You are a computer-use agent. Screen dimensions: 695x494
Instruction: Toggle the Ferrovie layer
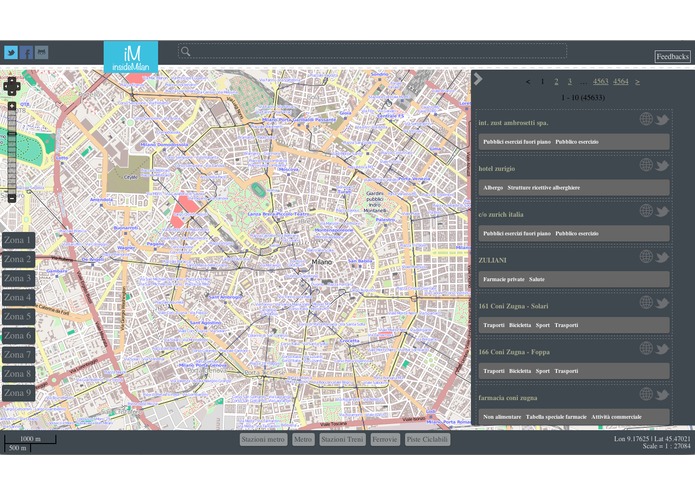[x=385, y=440]
